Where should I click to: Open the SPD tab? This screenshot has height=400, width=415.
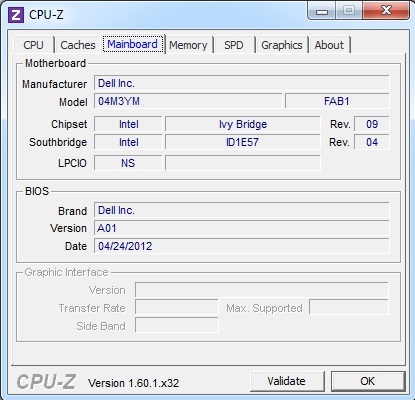(234, 45)
